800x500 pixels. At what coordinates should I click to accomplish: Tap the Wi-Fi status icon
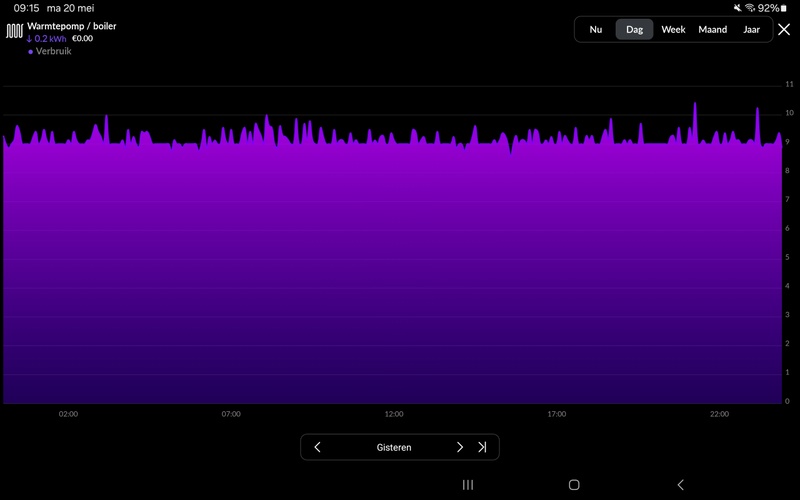750,8
